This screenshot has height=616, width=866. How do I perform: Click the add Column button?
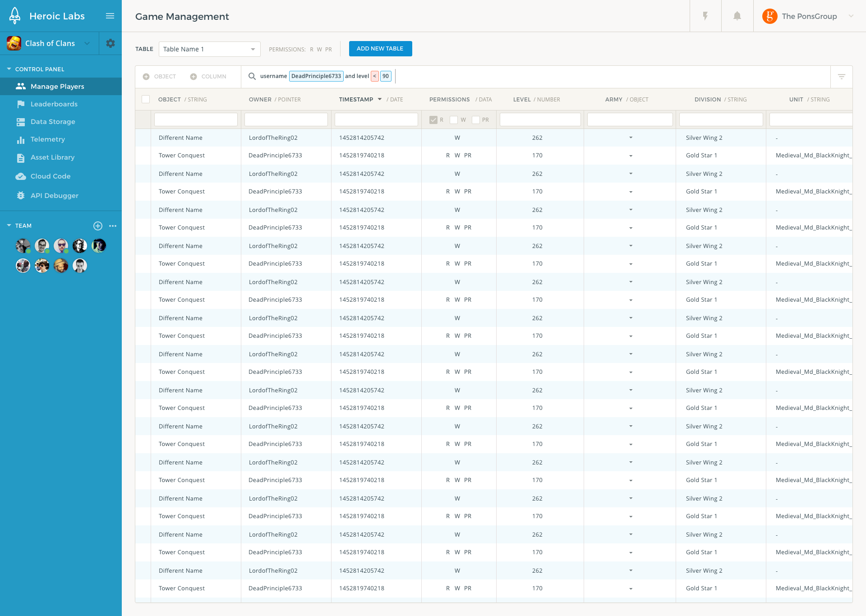click(208, 77)
